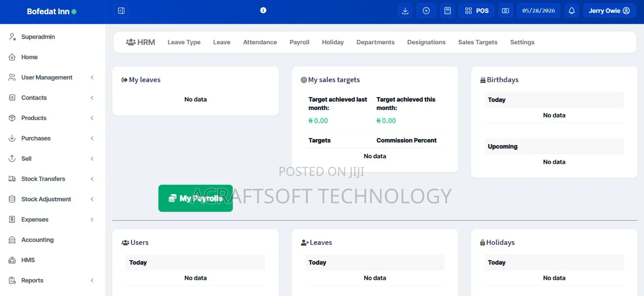The image size is (644, 296).
Task: Click the Stock Adjustment database icon
Action: (x=12, y=199)
